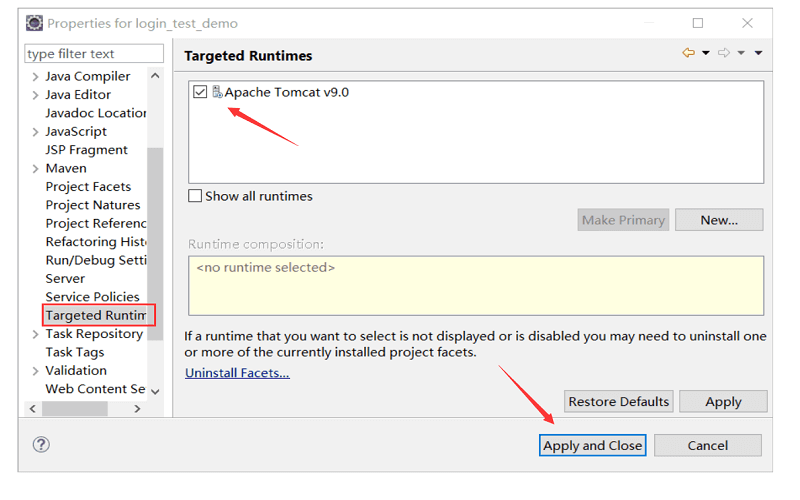Open the back history dropdown arrow
The width and height of the screenshot is (800, 500).
pyautogui.click(x=706, y=53)
